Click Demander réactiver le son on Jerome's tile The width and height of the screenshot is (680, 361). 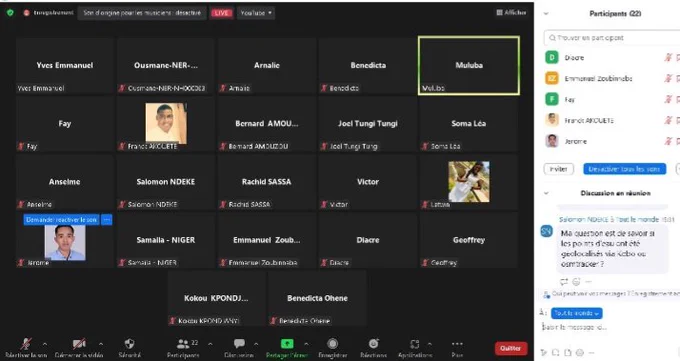click(61, 220)
